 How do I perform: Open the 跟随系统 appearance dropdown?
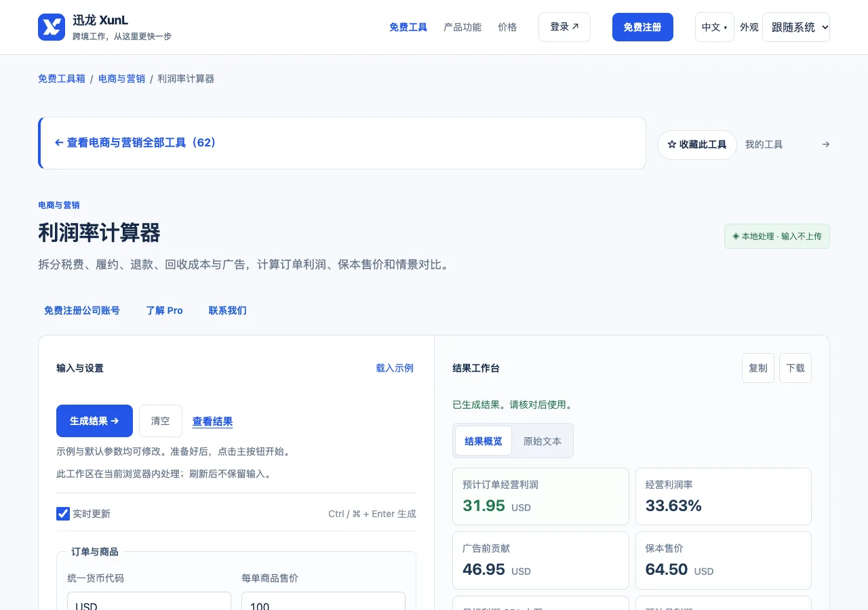[x=796, y=27]
